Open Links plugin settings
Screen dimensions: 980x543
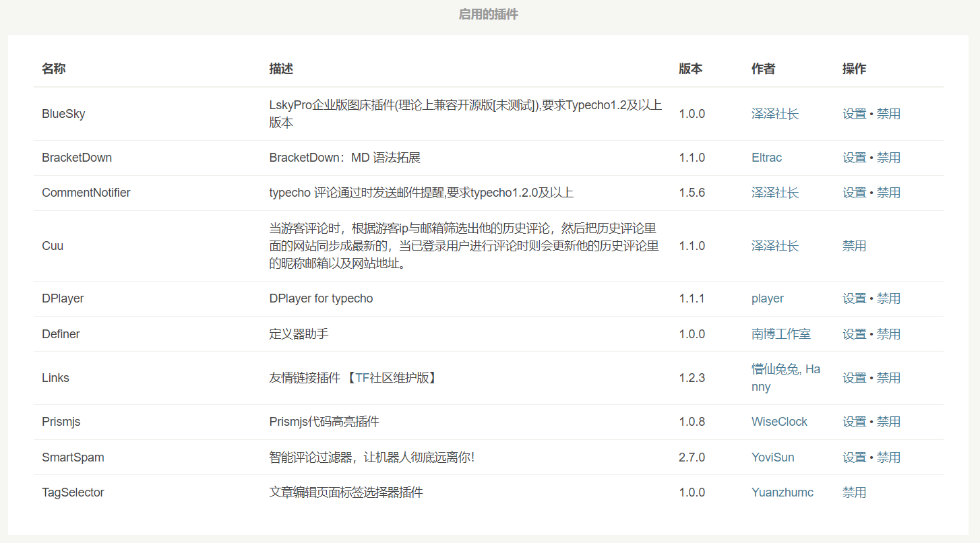click(x=854, y=378)
